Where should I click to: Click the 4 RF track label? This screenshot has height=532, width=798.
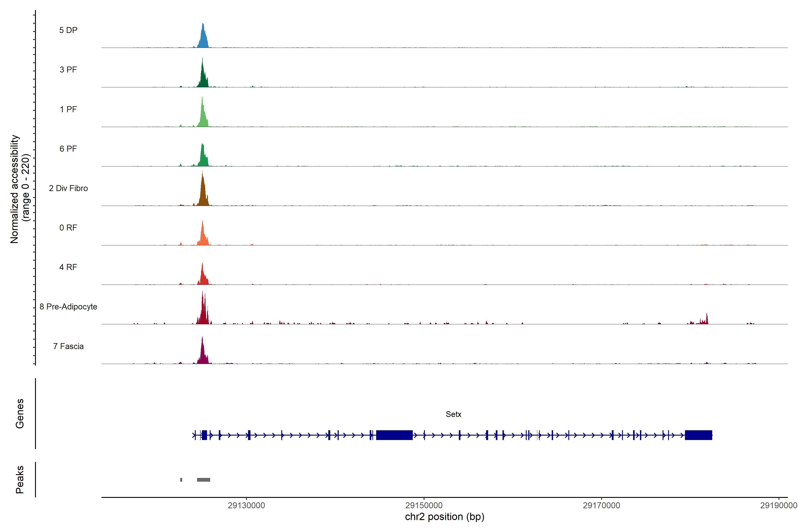coord(68,267)
